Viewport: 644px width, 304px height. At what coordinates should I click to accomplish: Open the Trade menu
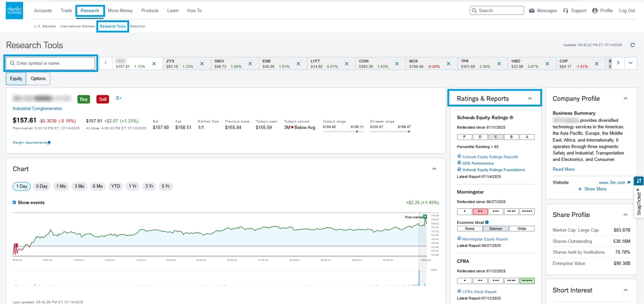[66, 10]
